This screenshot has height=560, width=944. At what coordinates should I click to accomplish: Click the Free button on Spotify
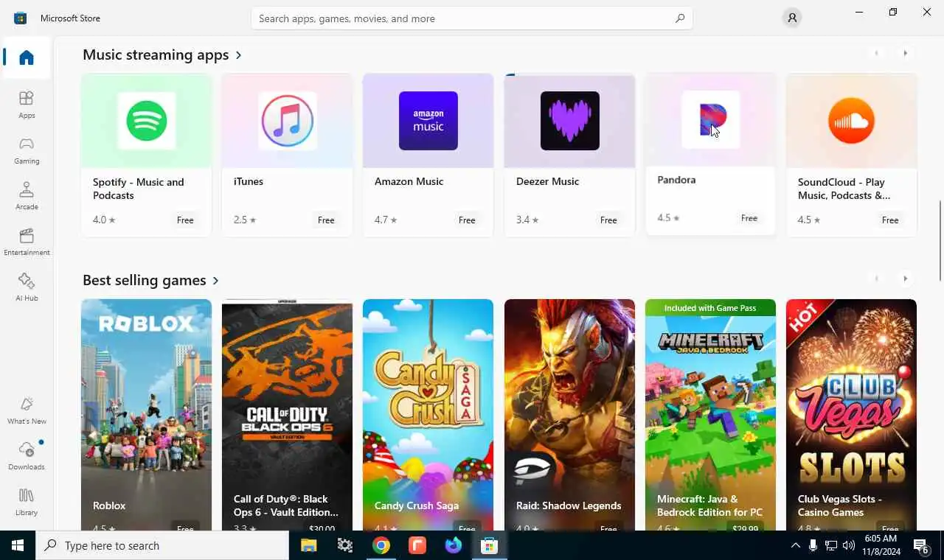coord(185,220)
